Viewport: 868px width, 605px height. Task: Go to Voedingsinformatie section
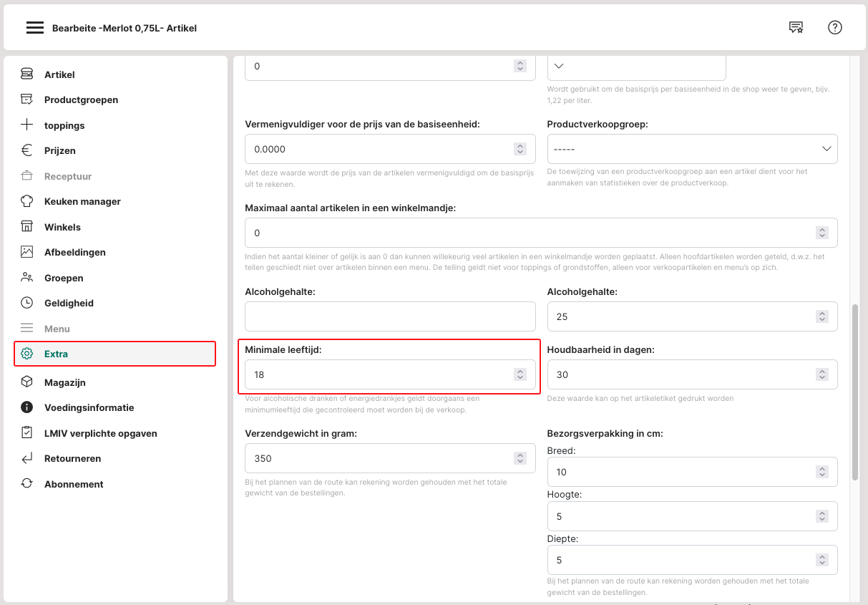[x=89, y=407]
